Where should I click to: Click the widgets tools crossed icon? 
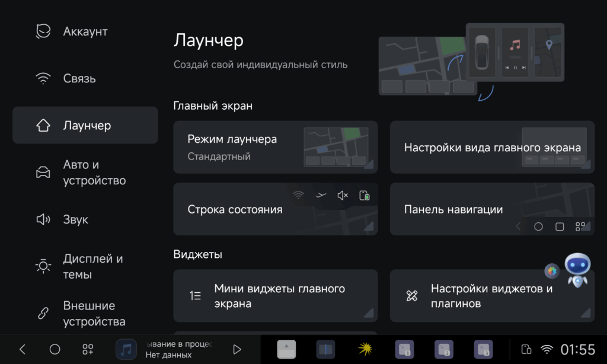[412, 296]
